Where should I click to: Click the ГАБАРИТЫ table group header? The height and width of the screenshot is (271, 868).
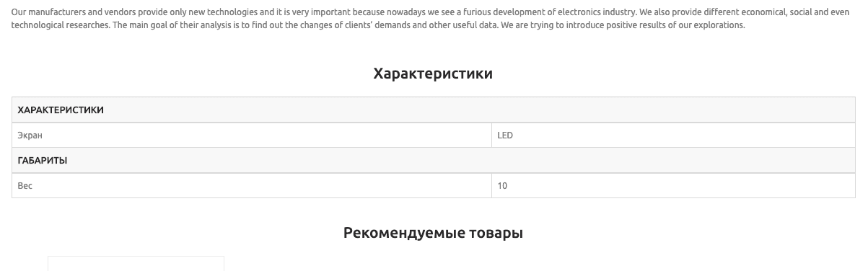click(434, 161)
